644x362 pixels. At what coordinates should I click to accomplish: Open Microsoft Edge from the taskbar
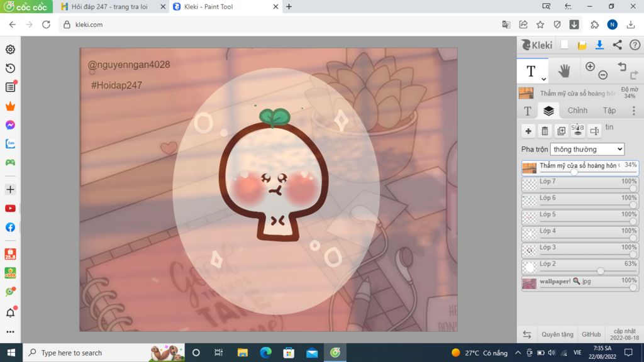(266, 353)
